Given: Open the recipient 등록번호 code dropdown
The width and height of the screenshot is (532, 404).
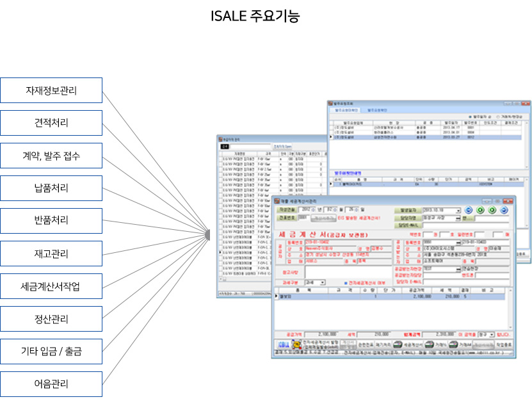Looking at the screenshot, I should pyautogui.click(x=458, y=243).
